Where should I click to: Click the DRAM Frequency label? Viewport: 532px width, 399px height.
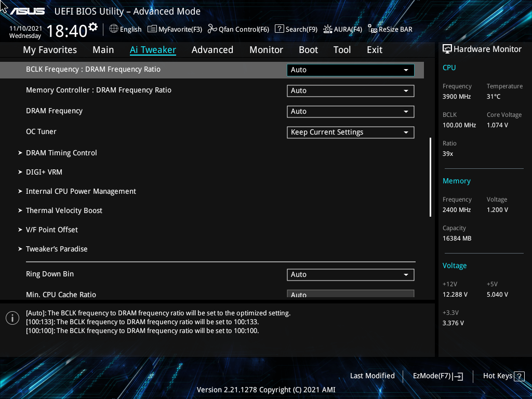[x=54, y=111]
